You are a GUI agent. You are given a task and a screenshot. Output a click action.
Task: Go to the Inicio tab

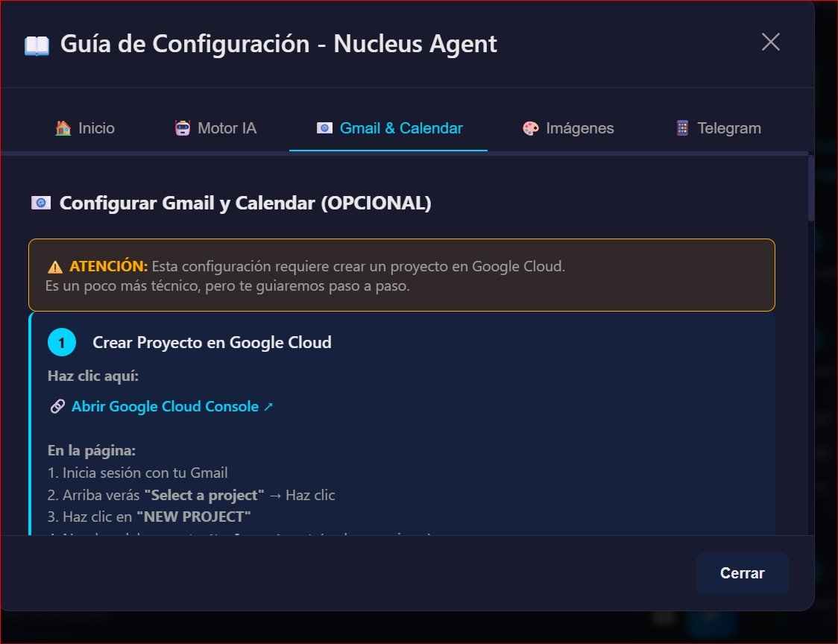click(x=84, y=127)
